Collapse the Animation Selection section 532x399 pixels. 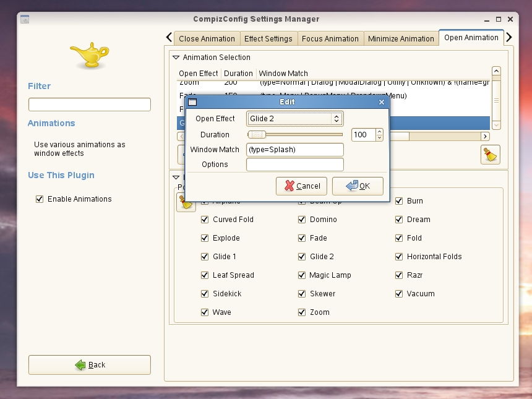pos(176,58)
